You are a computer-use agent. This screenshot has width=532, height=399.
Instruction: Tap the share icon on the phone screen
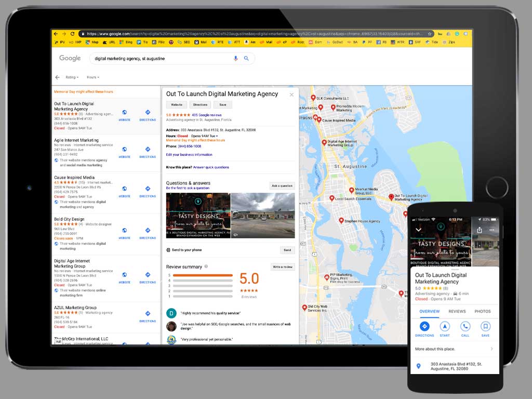(x=480, y=230)
